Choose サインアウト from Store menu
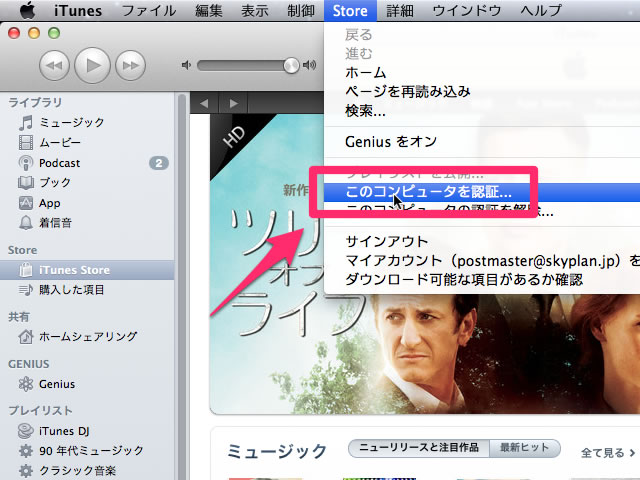Screen dimensions: 640x480 pyautogui.click(x=482, y=242)
